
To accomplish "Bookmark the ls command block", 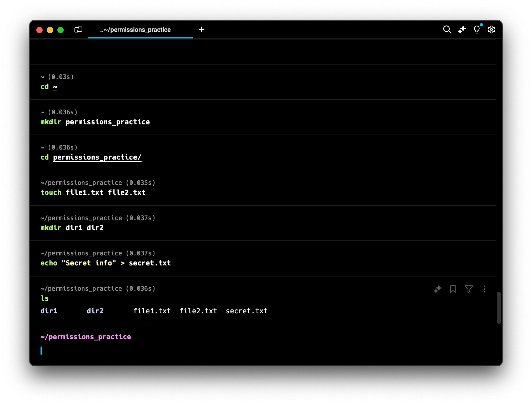I will (x=453, y=289).
